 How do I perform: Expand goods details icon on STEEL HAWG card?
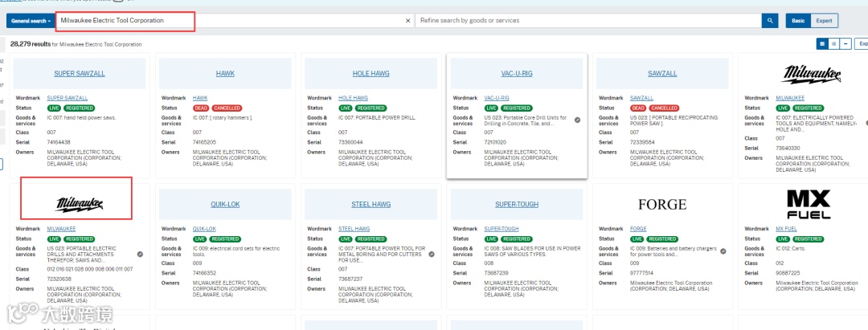(432, 255)
